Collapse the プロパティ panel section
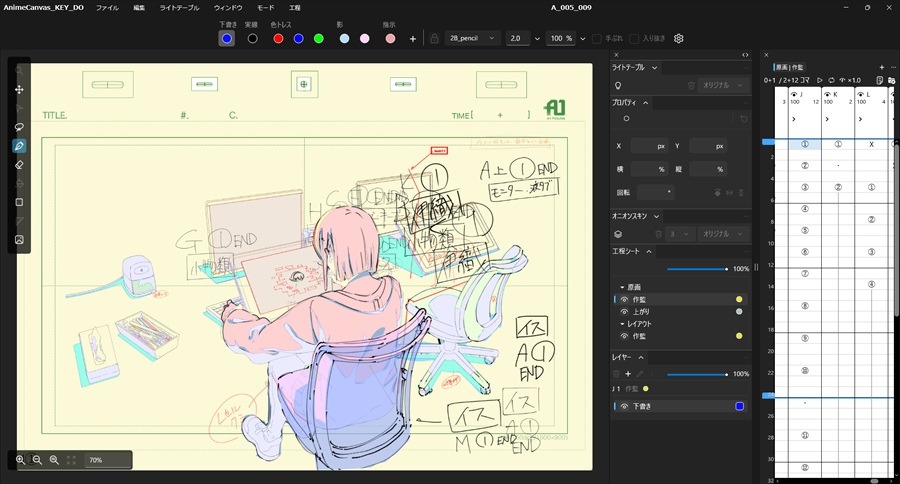This screenshot has width=900, height=484. click(646, 102)
